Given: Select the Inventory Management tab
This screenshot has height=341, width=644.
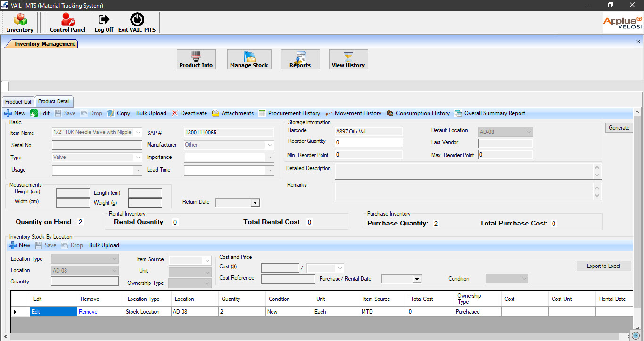Looking at the screenshot, I should (45, 44).
